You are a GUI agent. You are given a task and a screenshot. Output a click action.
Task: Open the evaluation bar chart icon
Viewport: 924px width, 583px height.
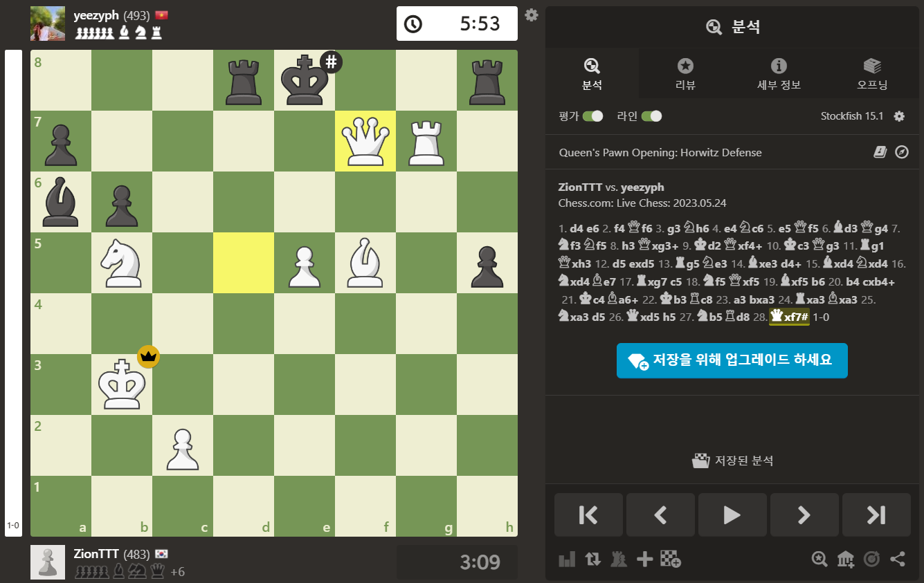pyautogui.click(x=567, y=559)
